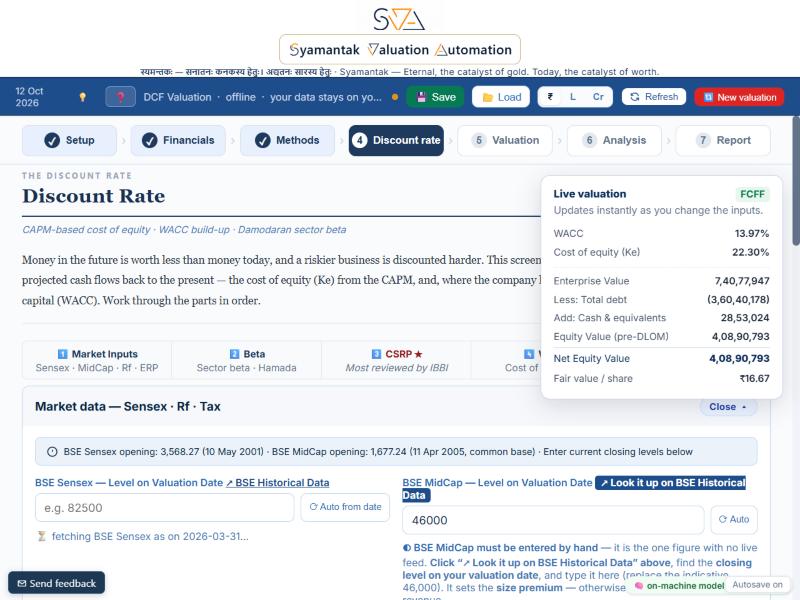The height and width of the screenshot is (600, 800).
Task: Click the Cost of equity value 22.30%
Action: pos(750,252)
